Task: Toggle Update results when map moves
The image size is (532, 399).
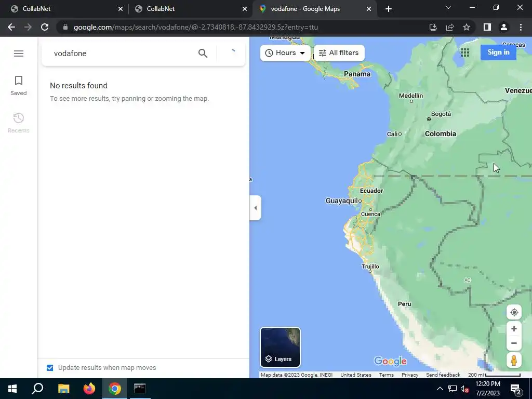Action: click(x=50, y=368)
